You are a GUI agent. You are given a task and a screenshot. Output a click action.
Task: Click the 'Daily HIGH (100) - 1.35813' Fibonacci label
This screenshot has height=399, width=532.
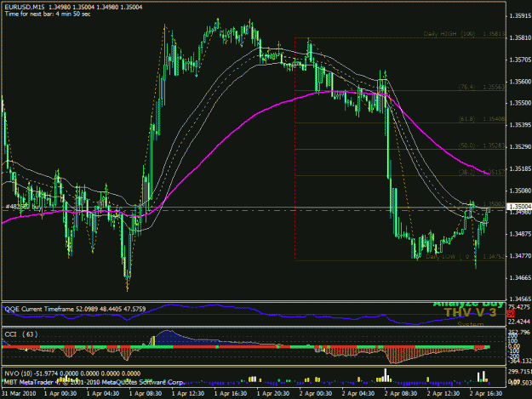[464, 34]
